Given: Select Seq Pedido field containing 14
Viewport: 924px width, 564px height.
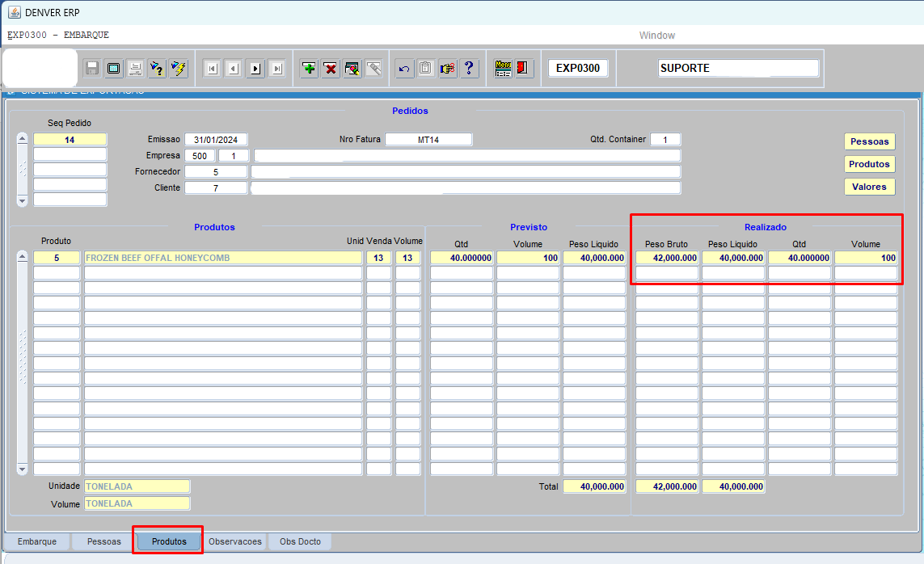Looking at the screenshot, I should (x=70, y=140).
